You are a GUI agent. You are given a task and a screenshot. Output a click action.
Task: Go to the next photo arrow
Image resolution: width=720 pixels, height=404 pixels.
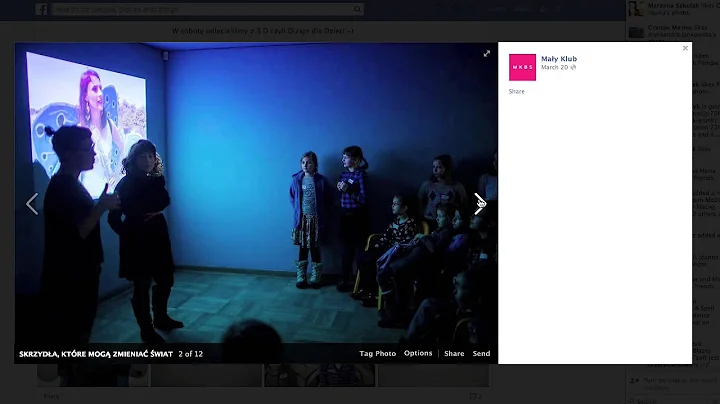coord(479,203)
